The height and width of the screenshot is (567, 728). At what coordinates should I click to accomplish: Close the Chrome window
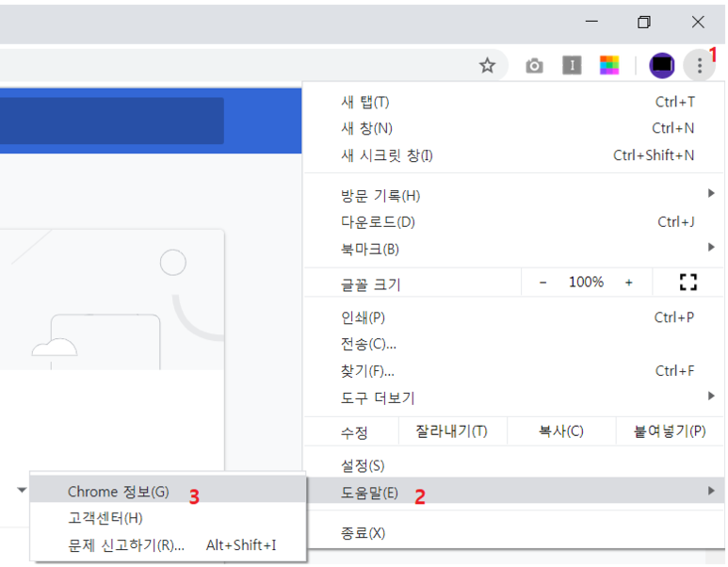pyautogui.click(x=697, y=22)
